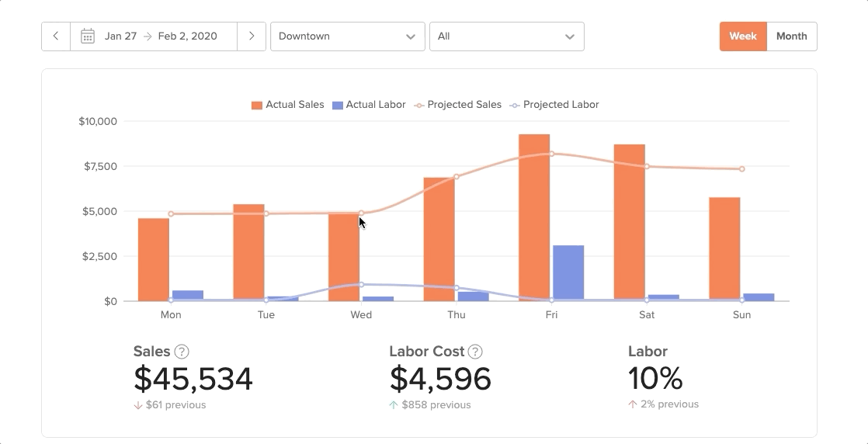Click the Saturday Actual Sales bar
The image size is (868, 444).
pyautogui.click(x=629, y=222)
